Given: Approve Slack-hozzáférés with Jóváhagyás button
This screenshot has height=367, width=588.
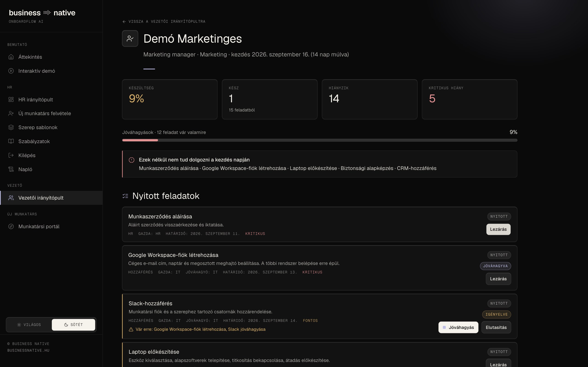Looking at the screenshot, I should tap(458, 328).
